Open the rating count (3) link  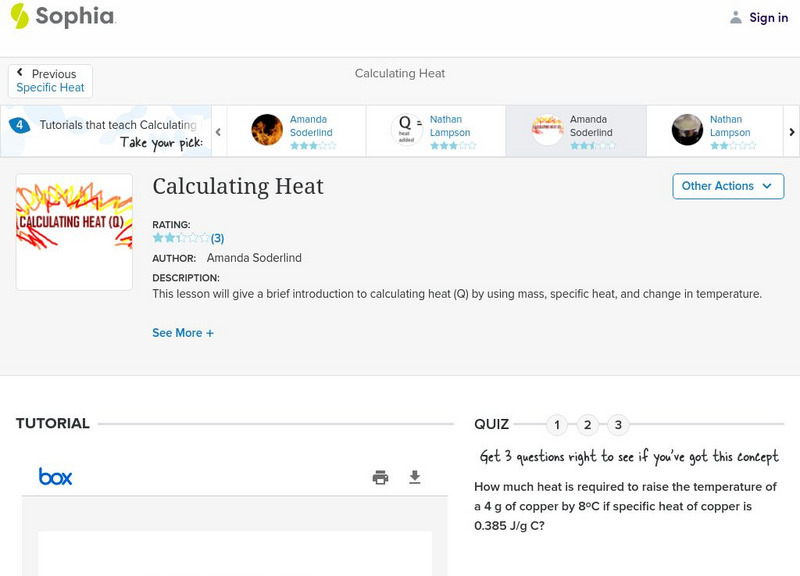click(x=217, y=238)
